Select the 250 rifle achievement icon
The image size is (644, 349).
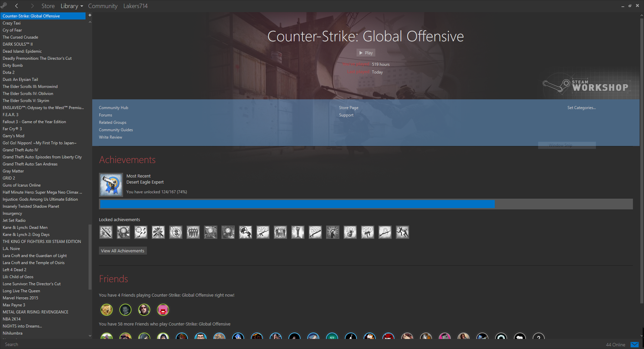tap(263, 232)
